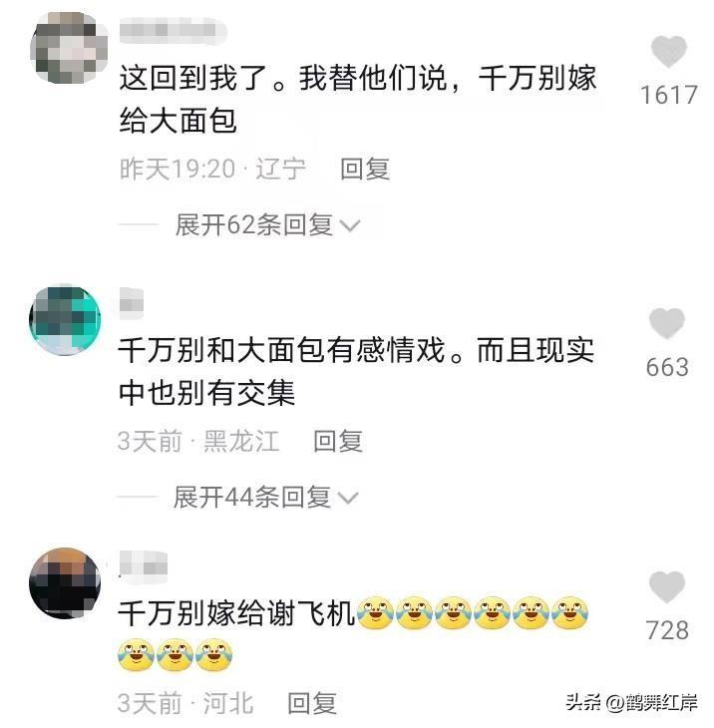Expand the 62 replies thread
This screenshot has width=714, height=728.
(x=267, y=225)
